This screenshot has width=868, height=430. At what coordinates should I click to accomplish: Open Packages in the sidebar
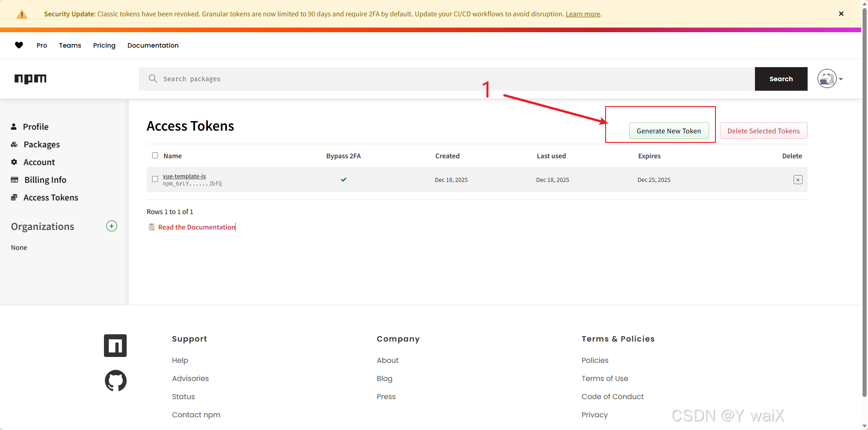(42, 144)
